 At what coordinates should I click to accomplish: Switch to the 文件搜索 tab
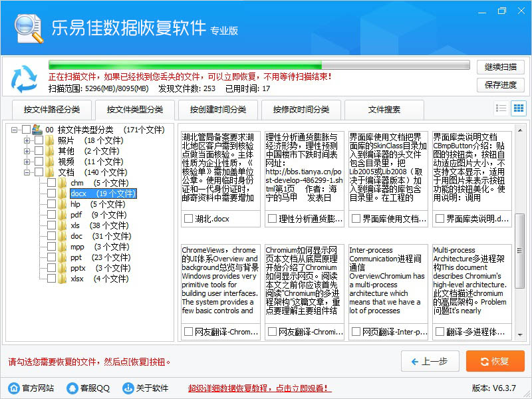(384, 110)
